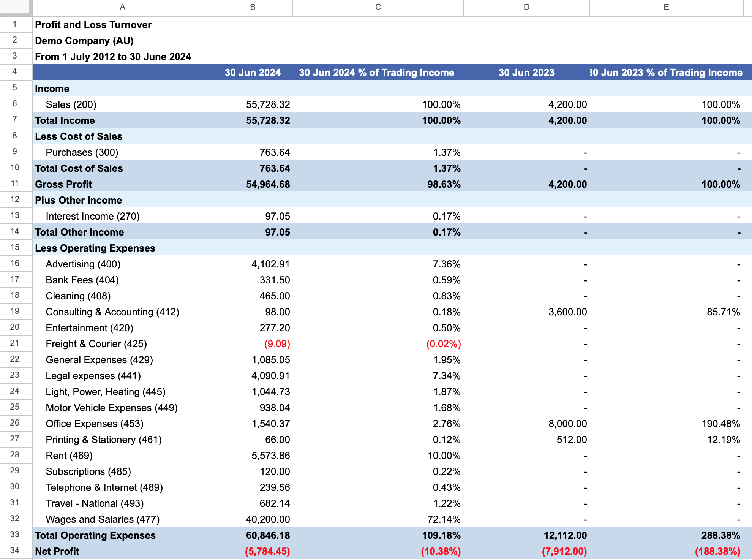Click the 'Gross Profit' label

pos(63,184)
